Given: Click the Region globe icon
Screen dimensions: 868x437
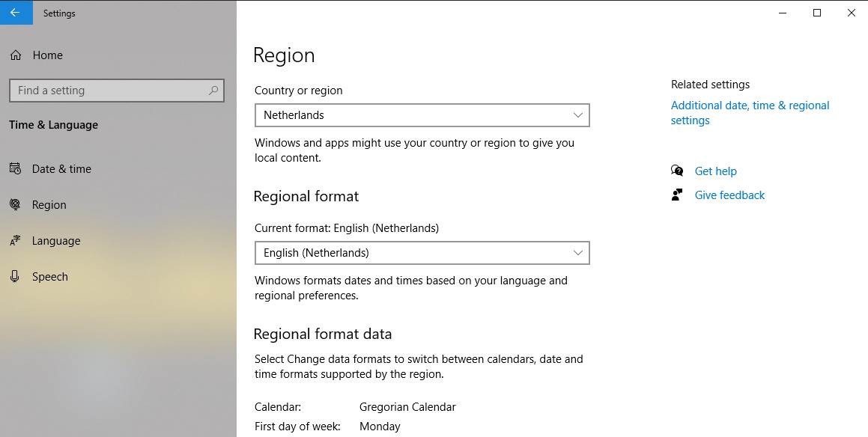Looking at the screenshot, I should (15, 205).
